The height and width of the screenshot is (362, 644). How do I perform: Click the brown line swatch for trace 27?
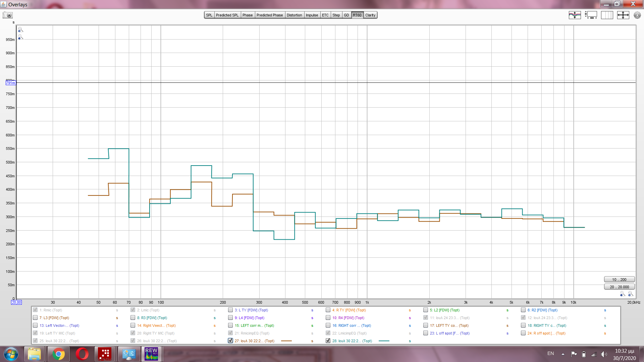pyautogui.click(x=286, y=341)
